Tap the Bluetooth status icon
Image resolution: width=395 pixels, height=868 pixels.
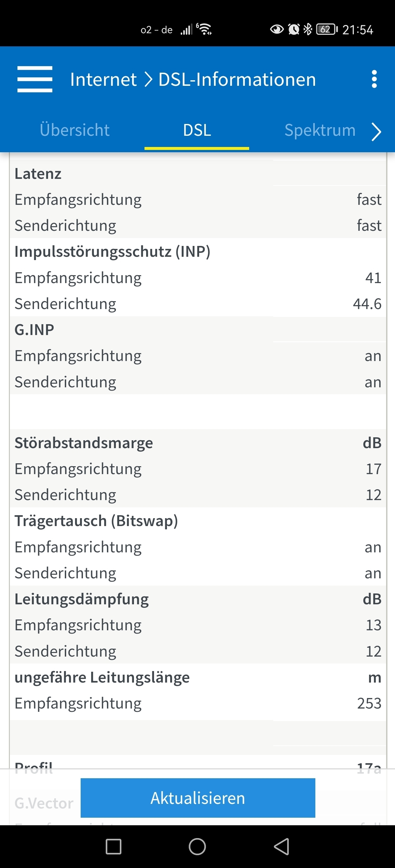308,29
